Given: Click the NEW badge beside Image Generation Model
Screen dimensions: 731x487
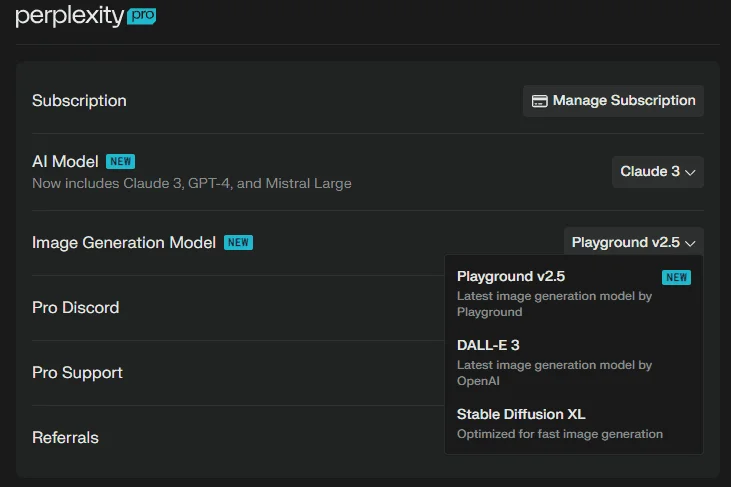Looking at the screenshot, I should pos(238,242).
